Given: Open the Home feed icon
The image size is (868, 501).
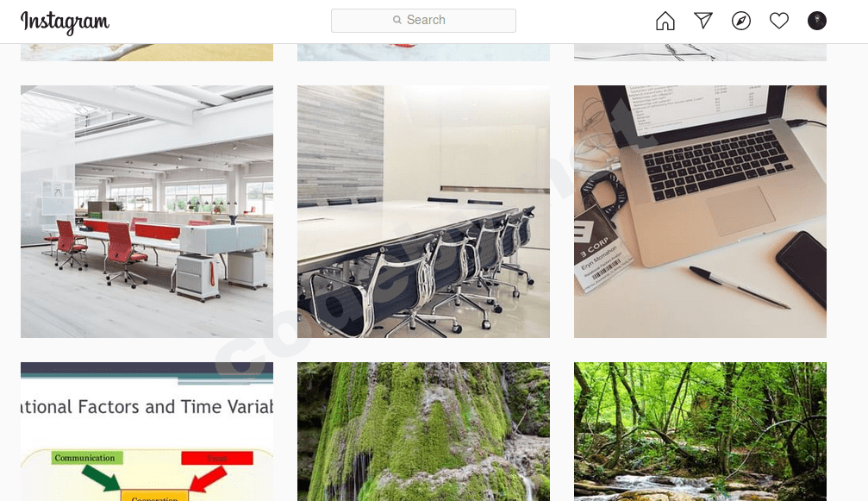Looking at the screenshot, I should point(665,21).
